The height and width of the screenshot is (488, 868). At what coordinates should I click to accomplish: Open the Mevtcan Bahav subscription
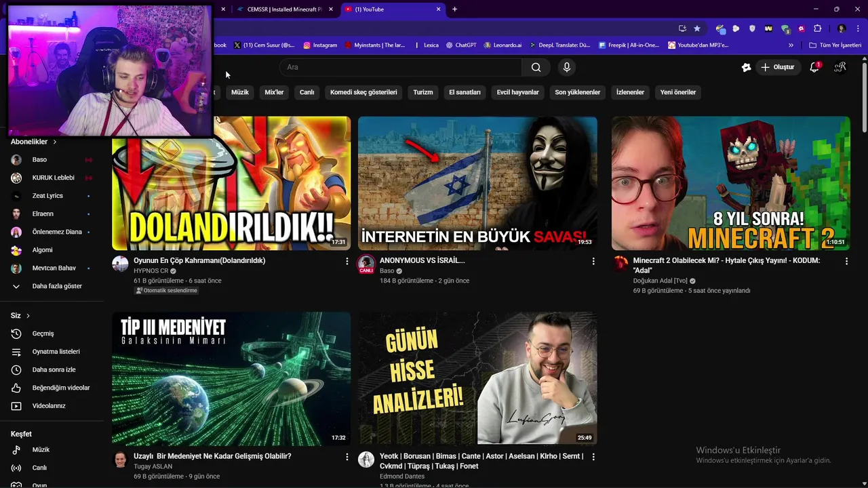(x=52, y=268)
